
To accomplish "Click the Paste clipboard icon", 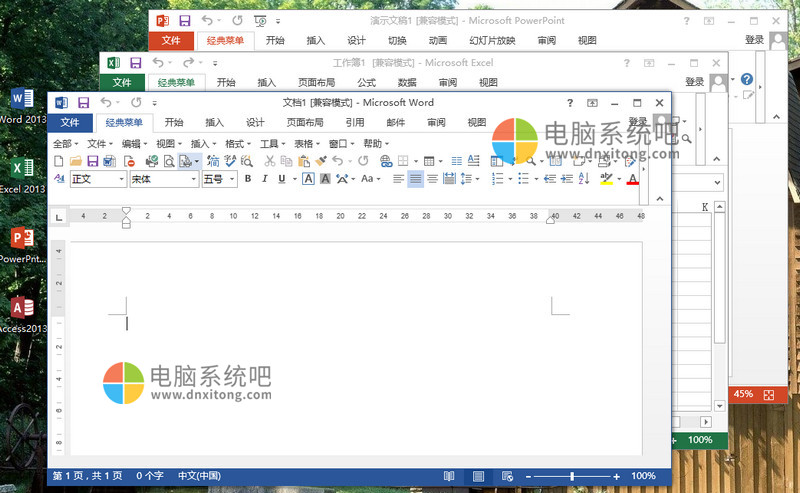I will pyautogui.click(x=304, y=161).
